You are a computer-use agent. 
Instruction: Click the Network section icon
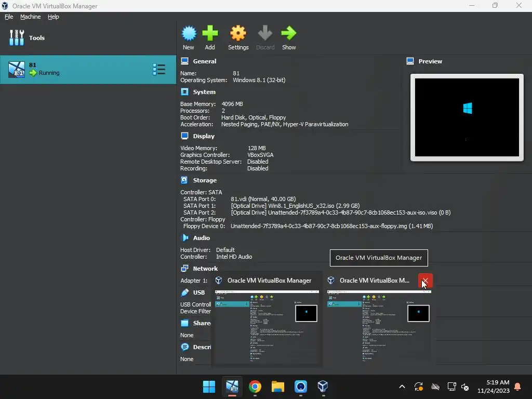tap(184, 269)
